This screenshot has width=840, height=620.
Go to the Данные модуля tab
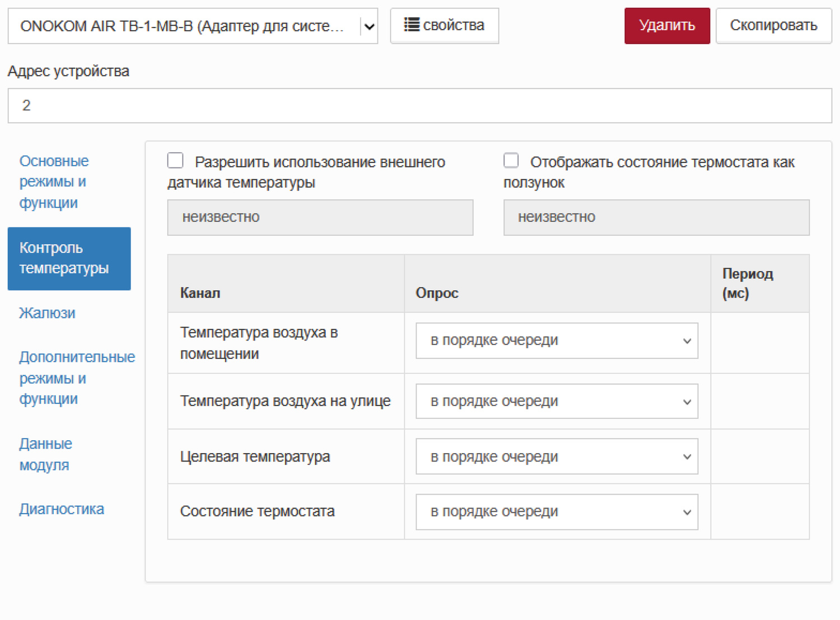coord(46,454)
